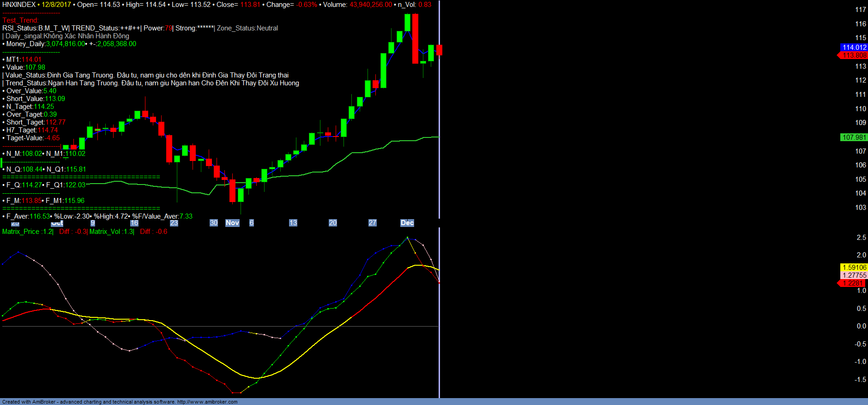Click the blue 114.012 price label

click(854, 48)
